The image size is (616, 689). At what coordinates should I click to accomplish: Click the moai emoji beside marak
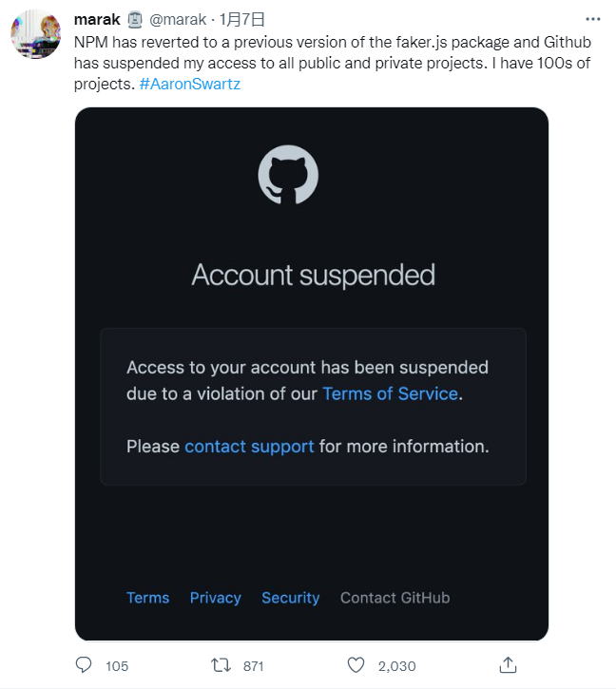(x=135, y=20)
